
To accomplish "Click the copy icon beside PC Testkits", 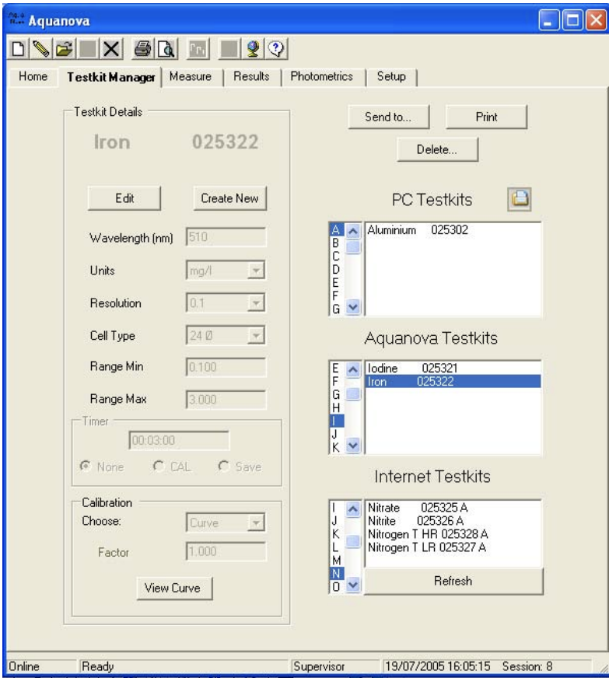I will click(x=519, y=199).
